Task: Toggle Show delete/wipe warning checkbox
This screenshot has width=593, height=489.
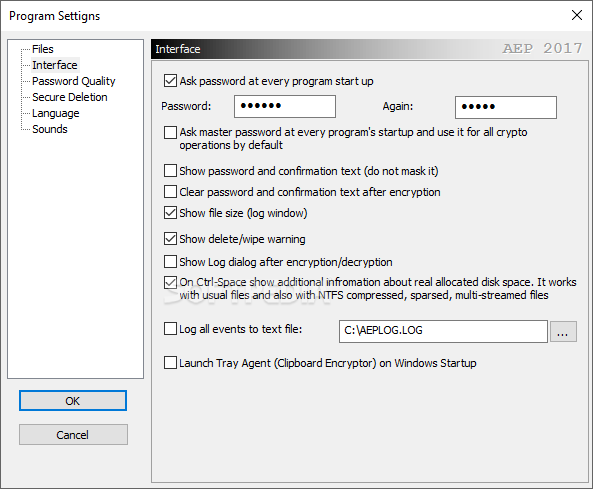Action: 170,239
